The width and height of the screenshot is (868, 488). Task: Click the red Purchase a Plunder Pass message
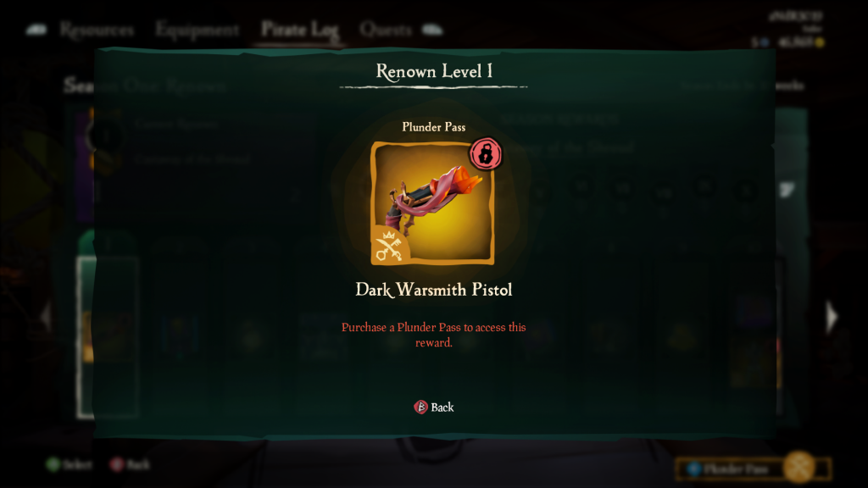pos(433,335)
